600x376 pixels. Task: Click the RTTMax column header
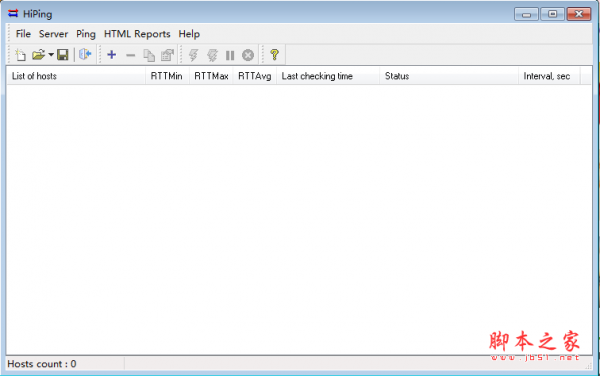(x=211, y=76)
